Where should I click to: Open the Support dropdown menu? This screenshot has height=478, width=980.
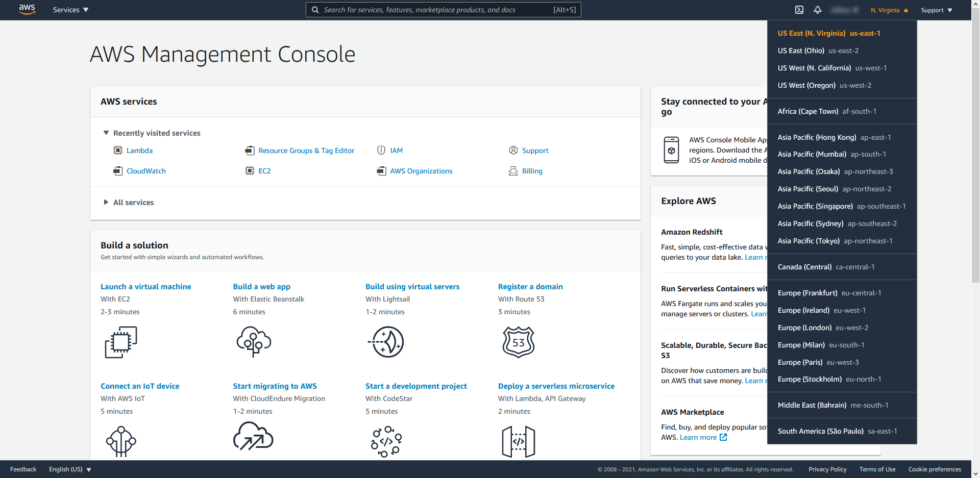(x=937, y=10)
